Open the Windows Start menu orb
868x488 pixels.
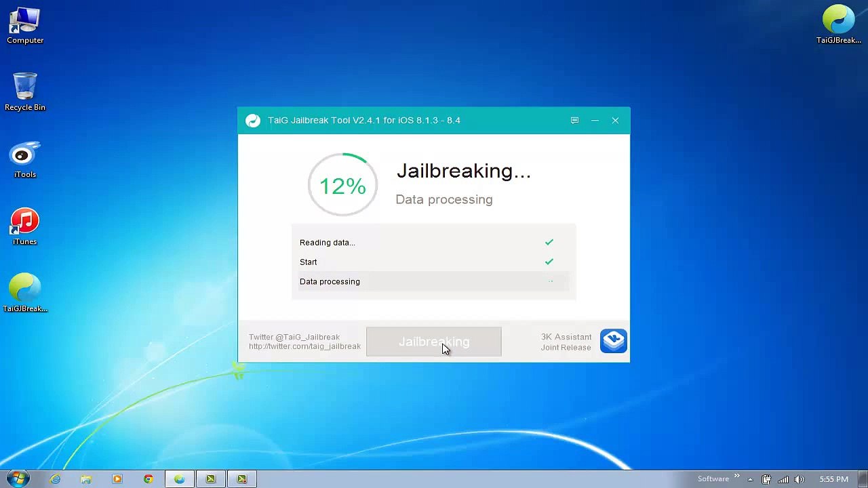click(18, 479)
